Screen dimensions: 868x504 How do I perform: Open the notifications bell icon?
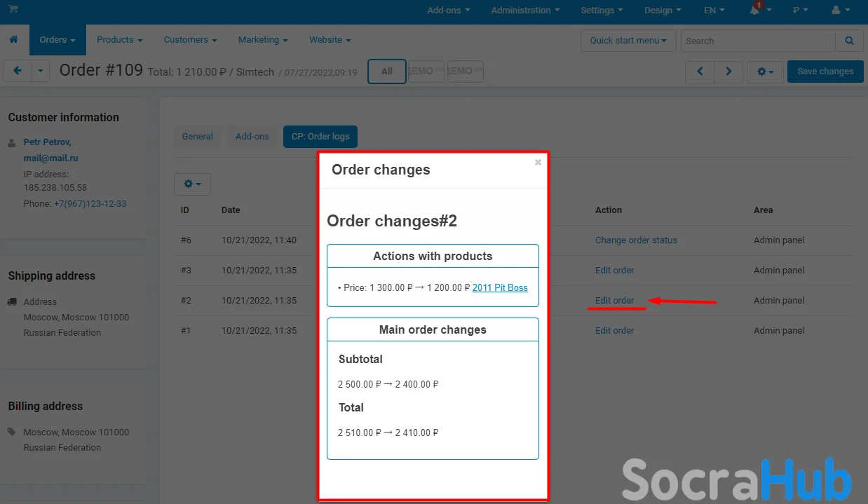pyautogui.click(x=755, y=11)
